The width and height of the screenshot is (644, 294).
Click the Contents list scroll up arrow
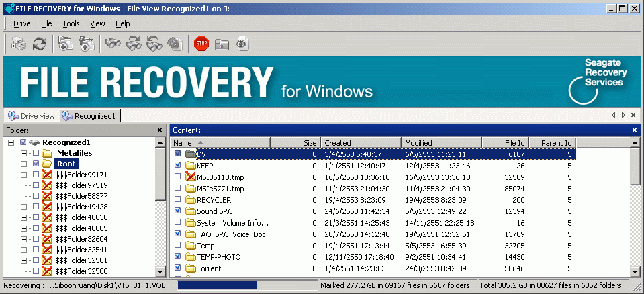pyautogui.click(x=635, y=142)
